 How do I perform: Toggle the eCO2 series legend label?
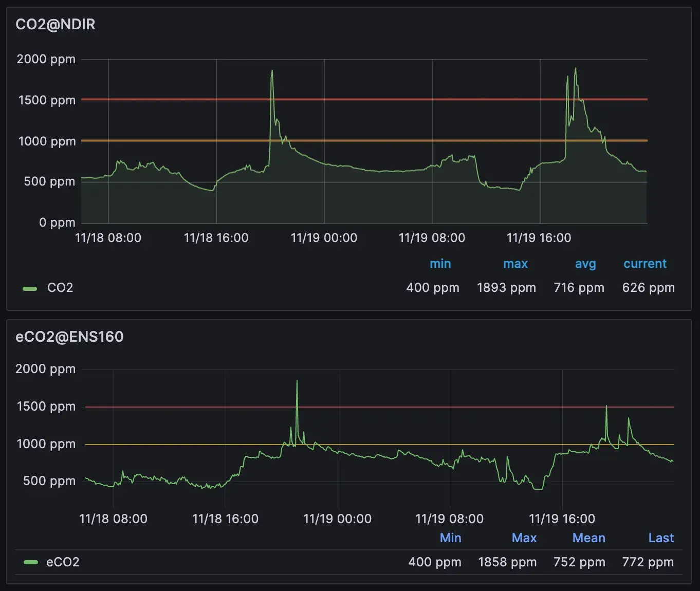63,562
